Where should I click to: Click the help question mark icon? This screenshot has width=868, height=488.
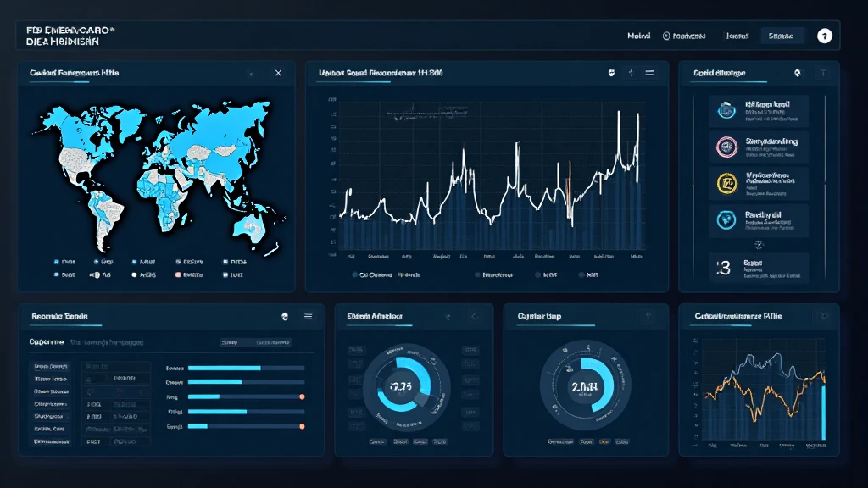point(824,36)
